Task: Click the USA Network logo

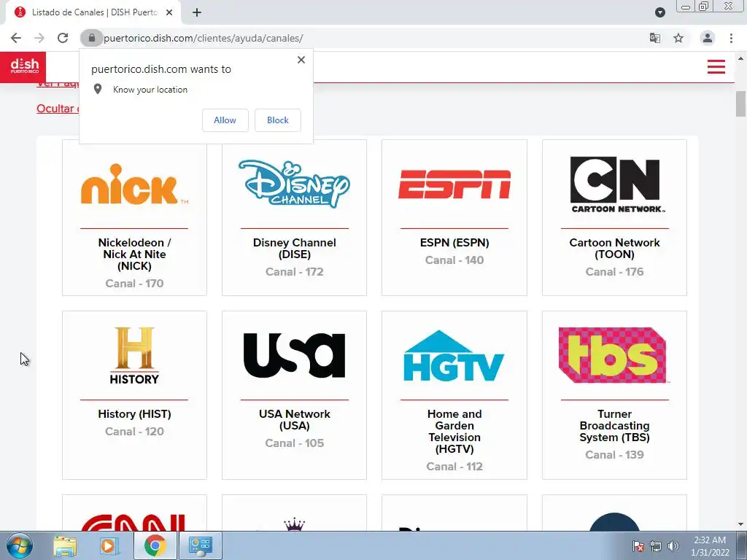Action: [x=295, y=355]
